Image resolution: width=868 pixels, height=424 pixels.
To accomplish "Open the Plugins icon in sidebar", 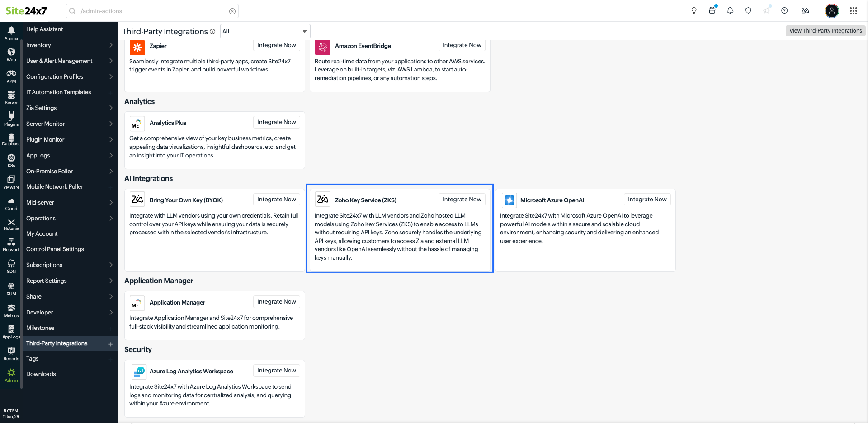I will 11,119.
